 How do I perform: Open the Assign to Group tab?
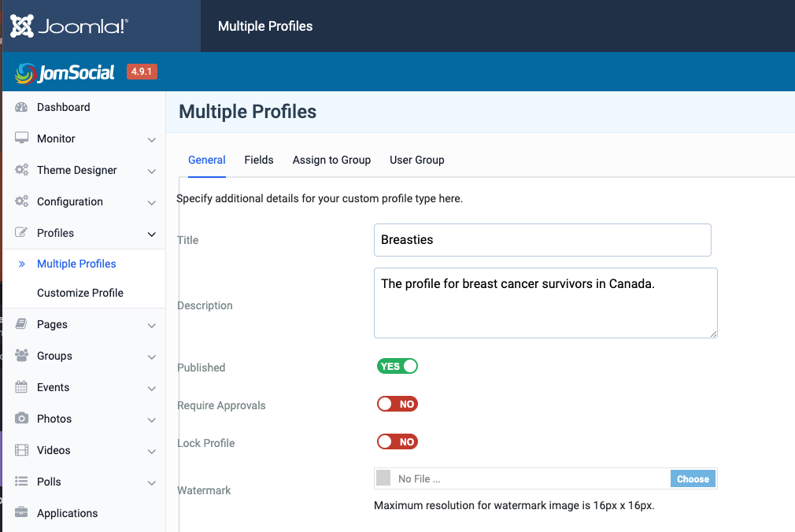pos(331,160)
